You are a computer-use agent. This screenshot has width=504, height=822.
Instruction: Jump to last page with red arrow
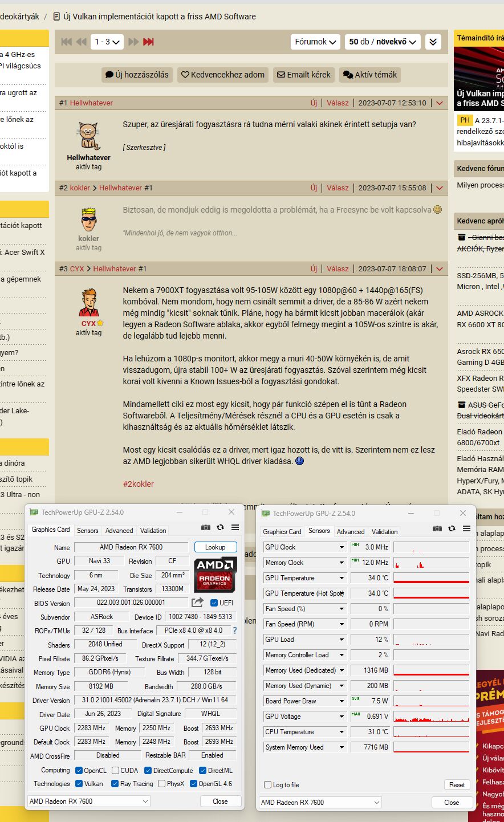(x=148, y=42)
